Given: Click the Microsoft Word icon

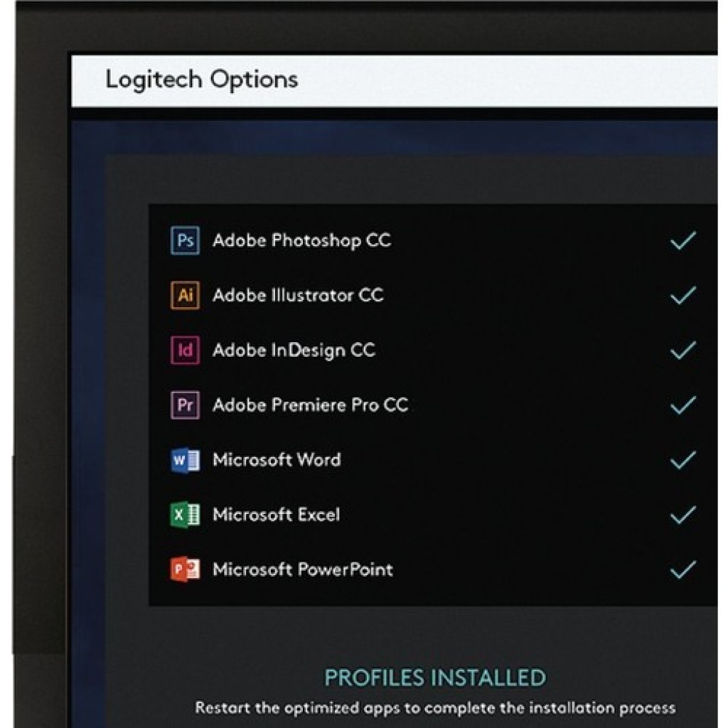Looking at the screenshot, I should point(185,460).
